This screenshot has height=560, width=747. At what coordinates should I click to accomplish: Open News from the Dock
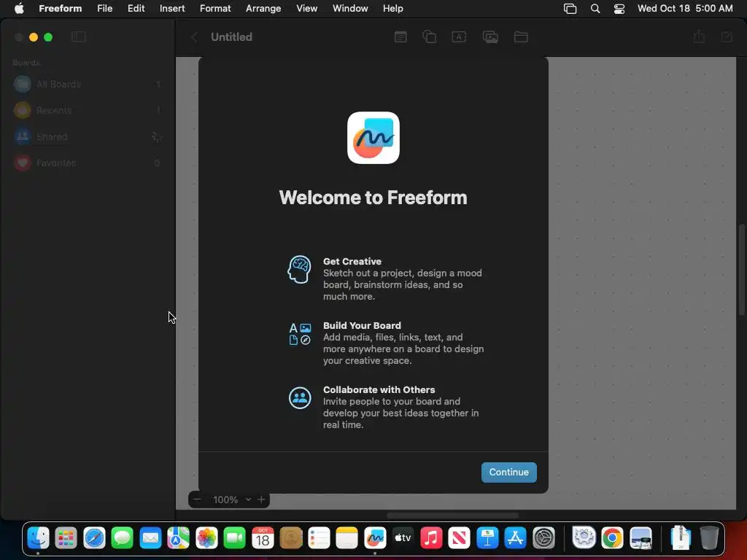coord(460,538)
